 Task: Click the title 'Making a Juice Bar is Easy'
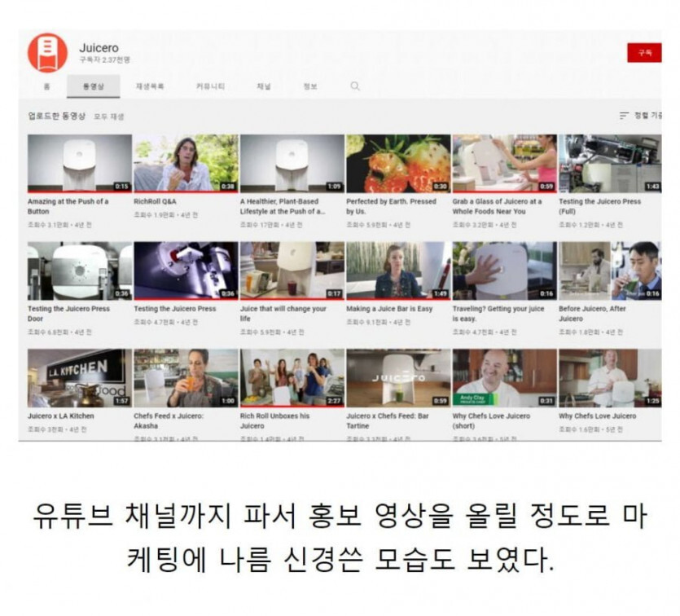(389, 309)
